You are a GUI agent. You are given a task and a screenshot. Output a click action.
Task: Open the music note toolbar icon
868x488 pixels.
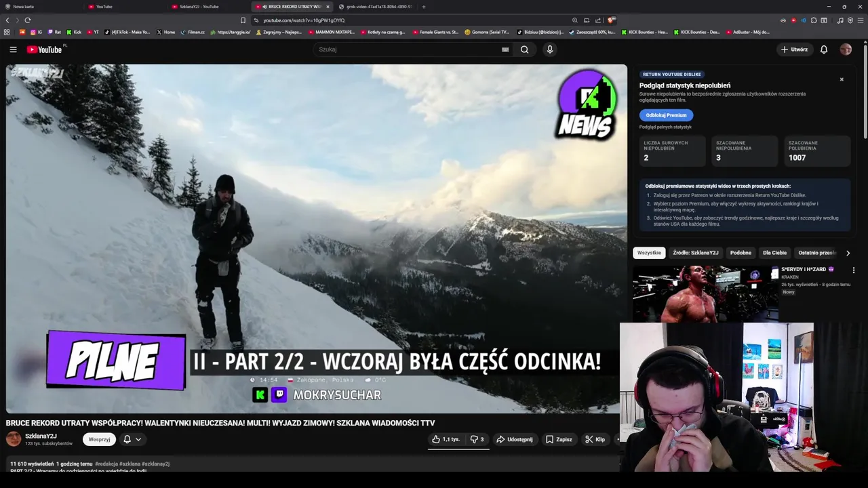click(x=841, y=20)
